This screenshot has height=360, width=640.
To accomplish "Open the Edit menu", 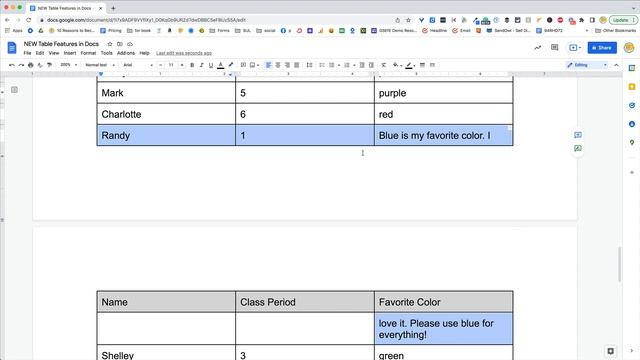I will pyautogui.click(x=40, y=53).
